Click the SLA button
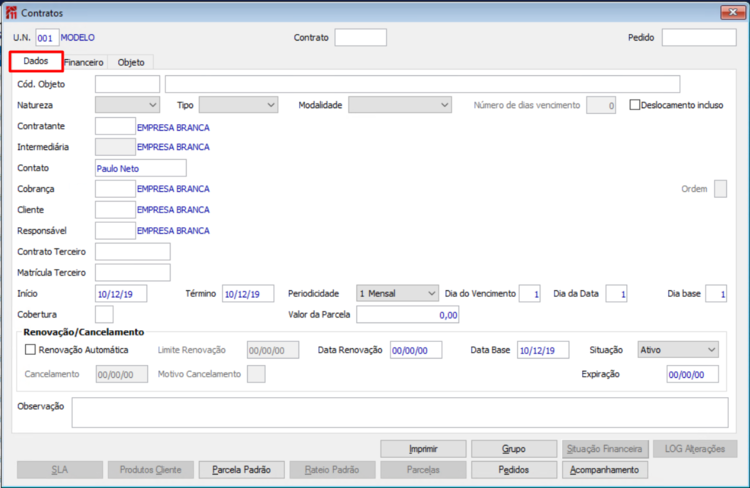 click(x=60, y=470)
